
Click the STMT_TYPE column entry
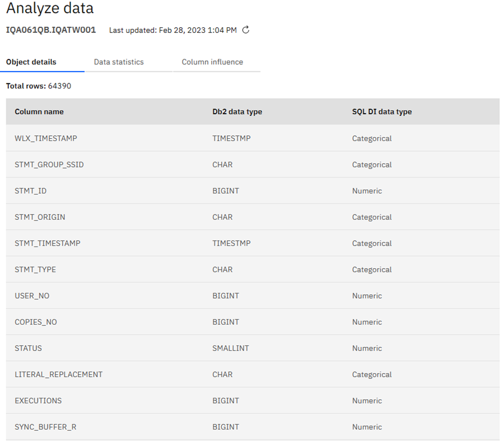click(35, 270)
